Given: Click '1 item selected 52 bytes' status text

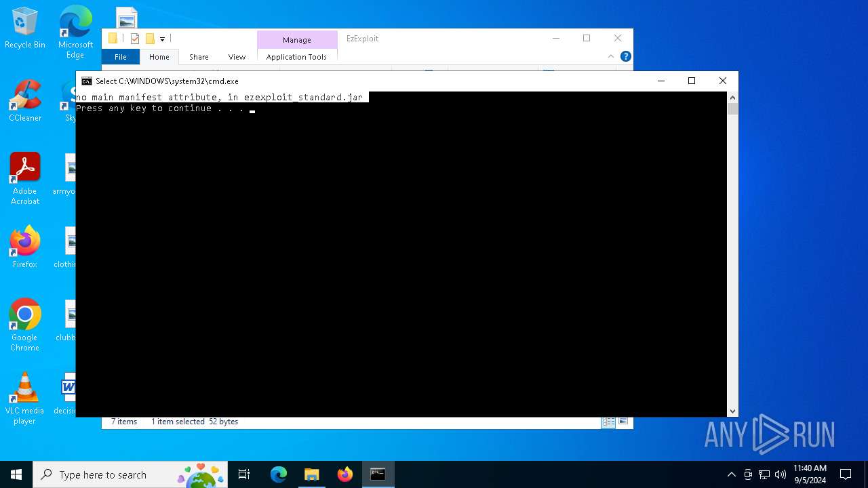Looking at the screenshot, I should click(195, 422).
